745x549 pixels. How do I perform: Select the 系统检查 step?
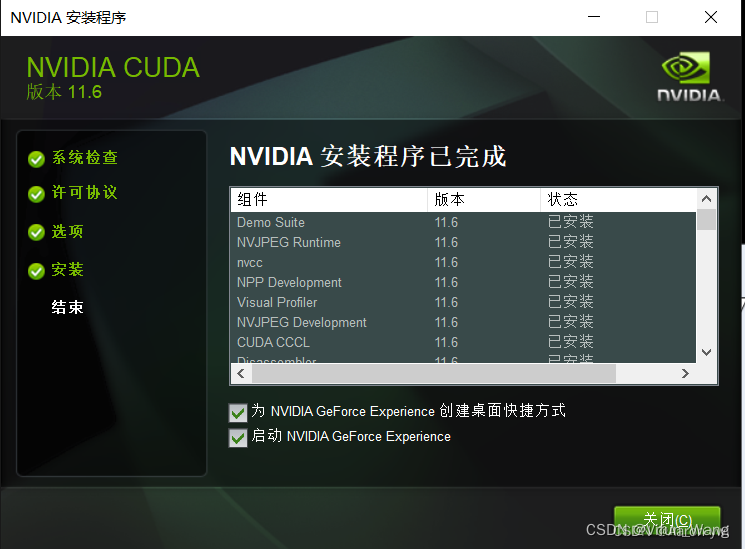pyautogui.click(x=85, y=158)
